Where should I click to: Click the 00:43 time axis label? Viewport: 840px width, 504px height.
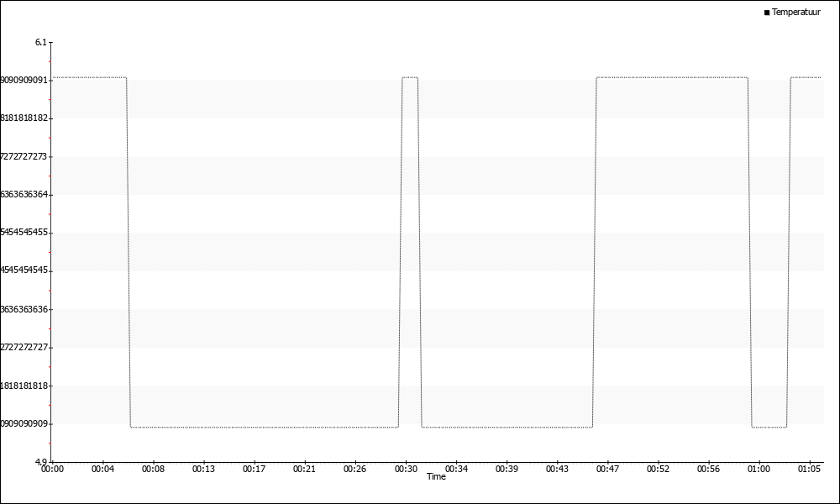tap(557, 470)
